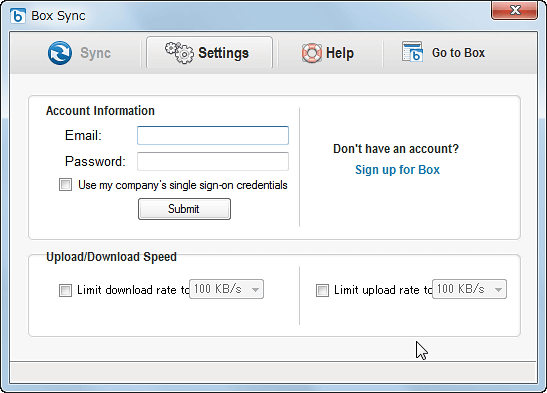The image size is (547, 393).
Task: Submit the account information
Action: (x=184, y=209)
